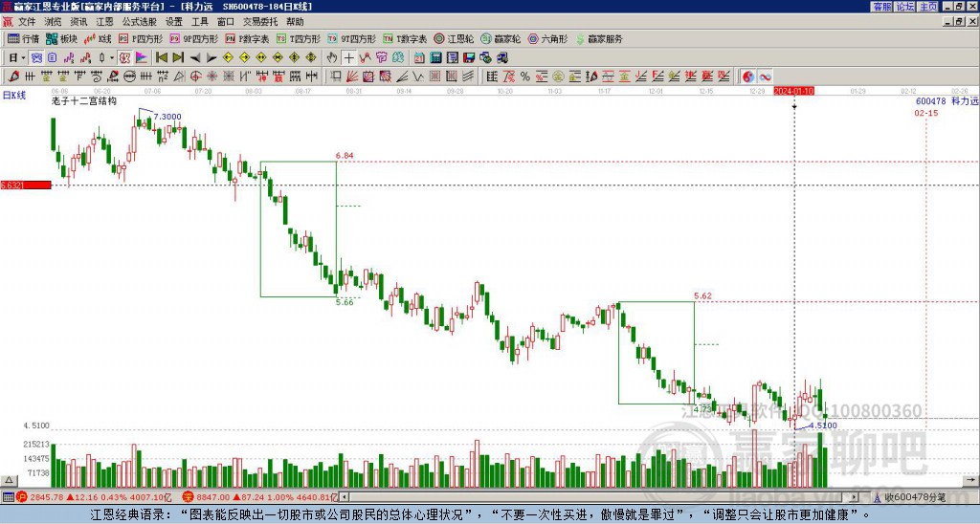Image resolution: width=980 pixels, height=524 pixels.
Task: Open the 六角形 hexagon tool
Action: [547, 38]
